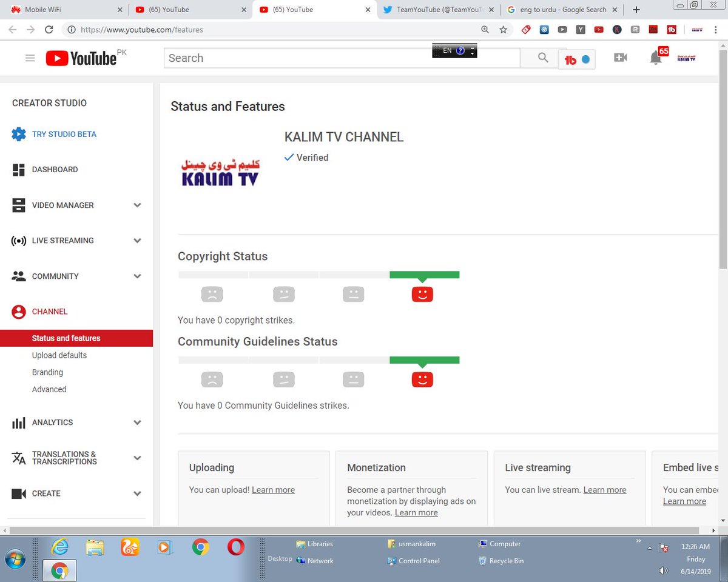Click the happy red face under Community Guidelines
The width and height of the screenshot is (728, 582).
[422, 380]
